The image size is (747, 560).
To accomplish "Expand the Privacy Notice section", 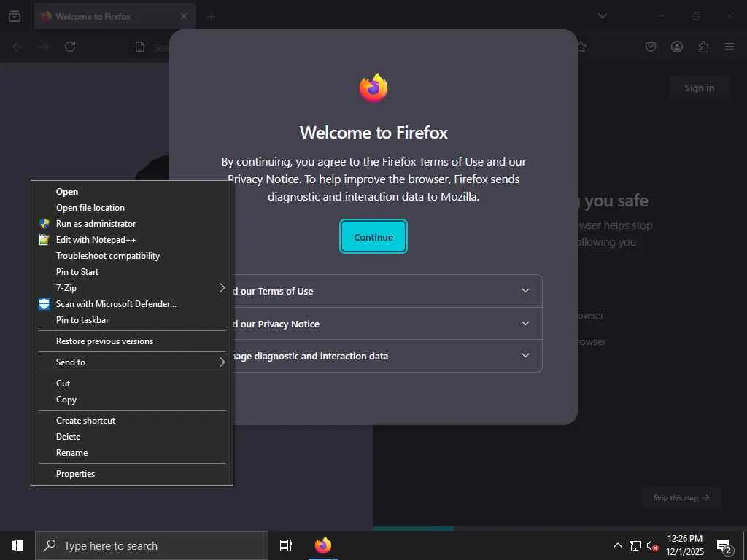I will pyautogui.click(x=387, y=324).
